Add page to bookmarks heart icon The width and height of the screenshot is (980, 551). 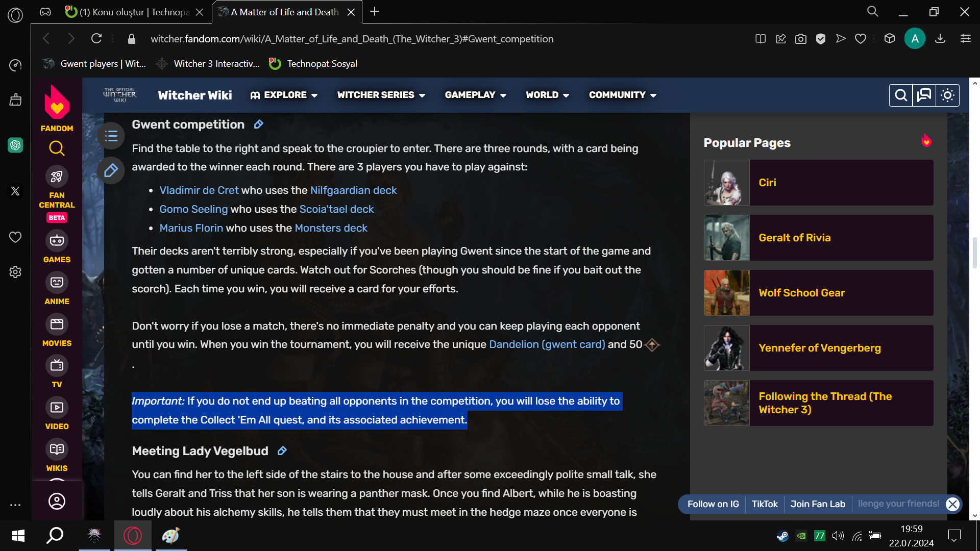tap(861, 39)
